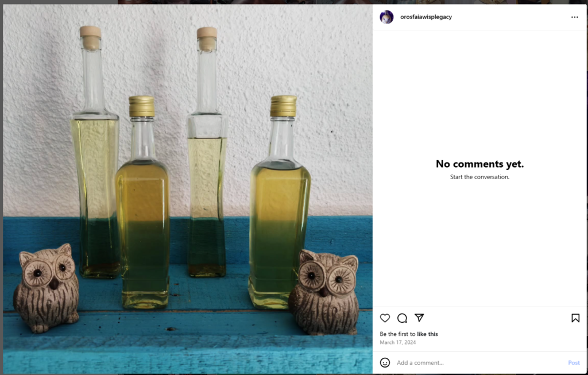Click the left owl figurine in photo

coord(47,287)
